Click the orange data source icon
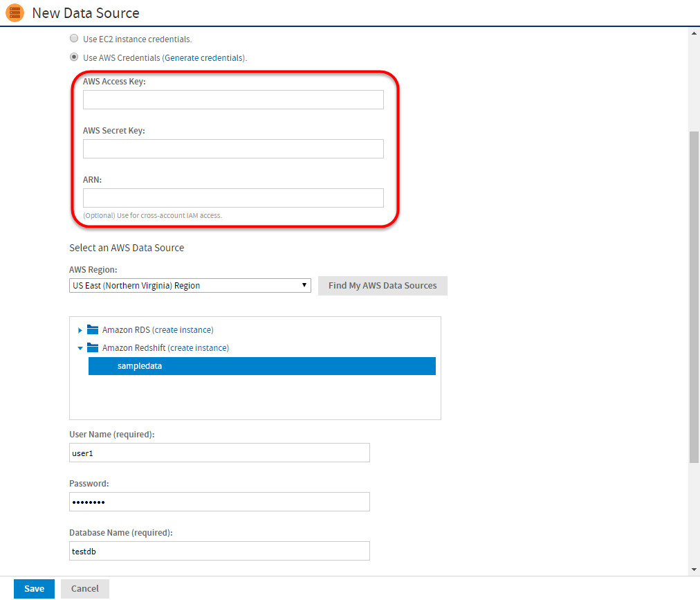This screenshot has height=600, width=700. click(x=15, y=13)
